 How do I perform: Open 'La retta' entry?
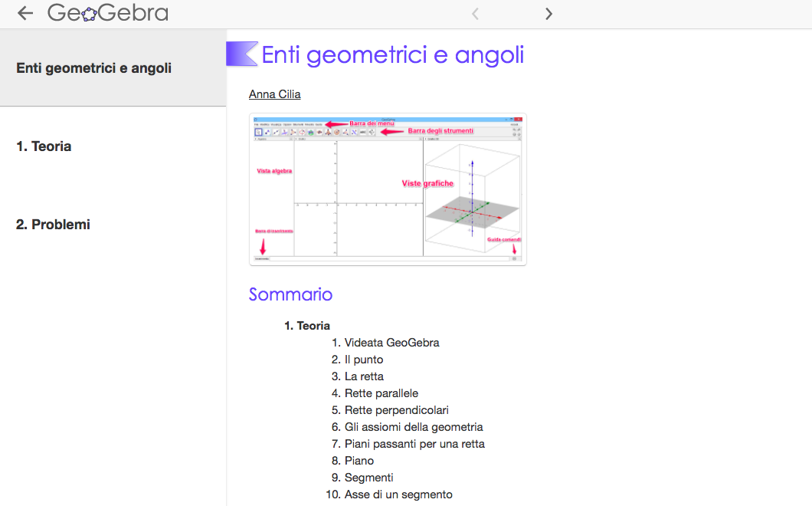(x=365, y=376)
